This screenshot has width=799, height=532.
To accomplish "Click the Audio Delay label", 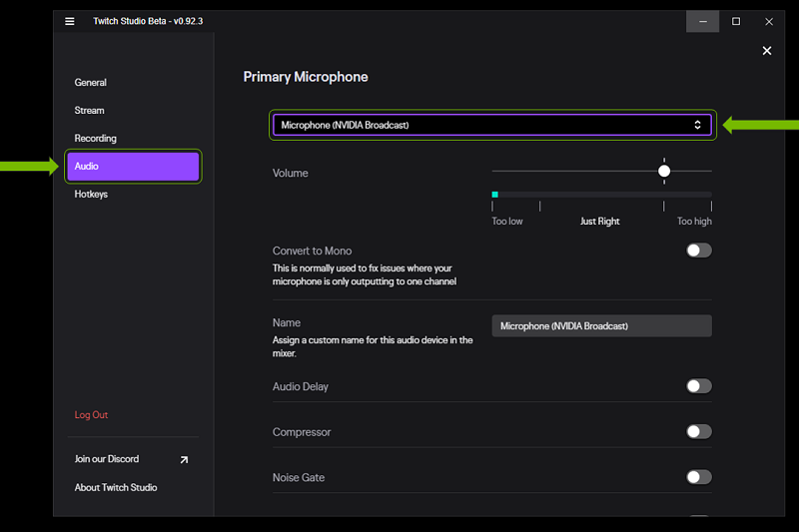I will point(301,387).
